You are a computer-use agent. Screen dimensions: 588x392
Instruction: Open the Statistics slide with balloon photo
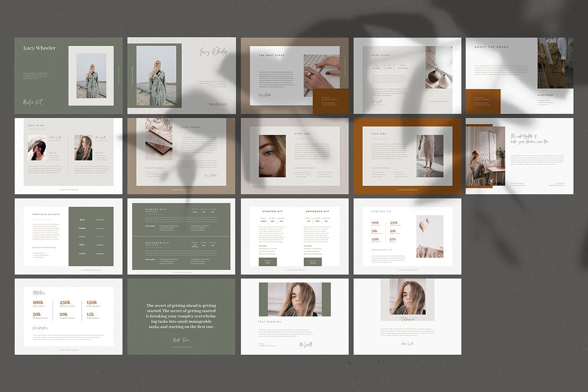(x=407, y=236)
